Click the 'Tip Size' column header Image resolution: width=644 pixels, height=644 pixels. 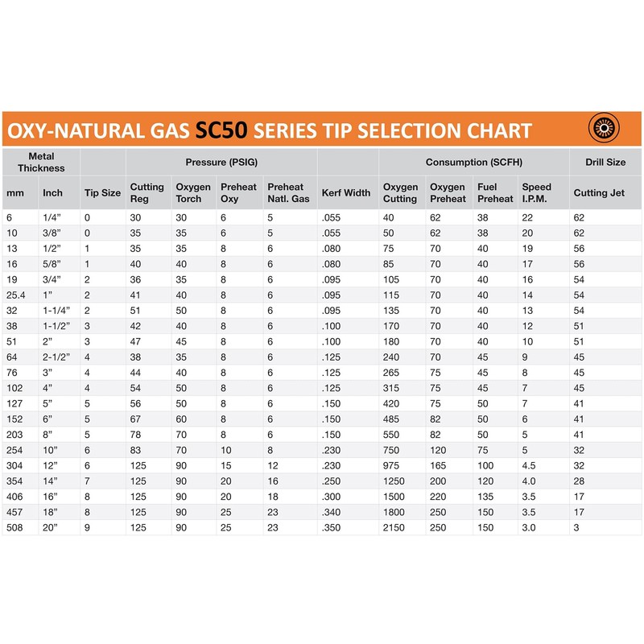(x=102, y=193)
